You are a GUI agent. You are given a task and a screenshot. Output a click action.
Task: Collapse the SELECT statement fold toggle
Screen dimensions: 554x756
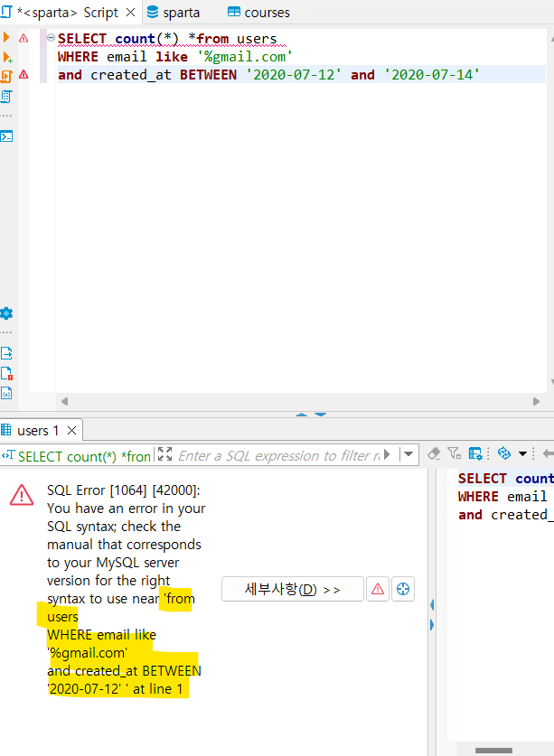51,37
